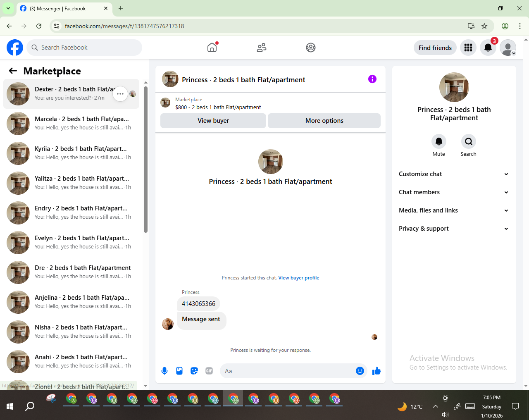Open the Groups icon in top navigation
The height and width of the screenshot is (420, 529).
[311, 48]
